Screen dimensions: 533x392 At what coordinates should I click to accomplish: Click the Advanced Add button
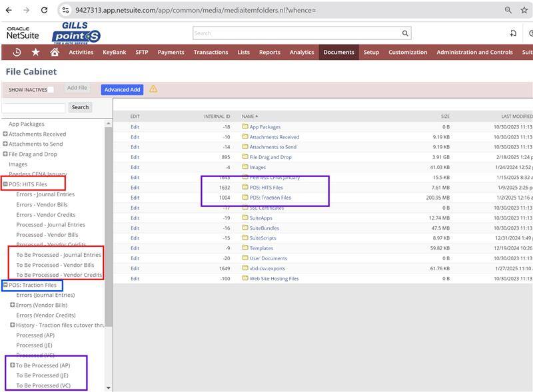tap(122, 90)
